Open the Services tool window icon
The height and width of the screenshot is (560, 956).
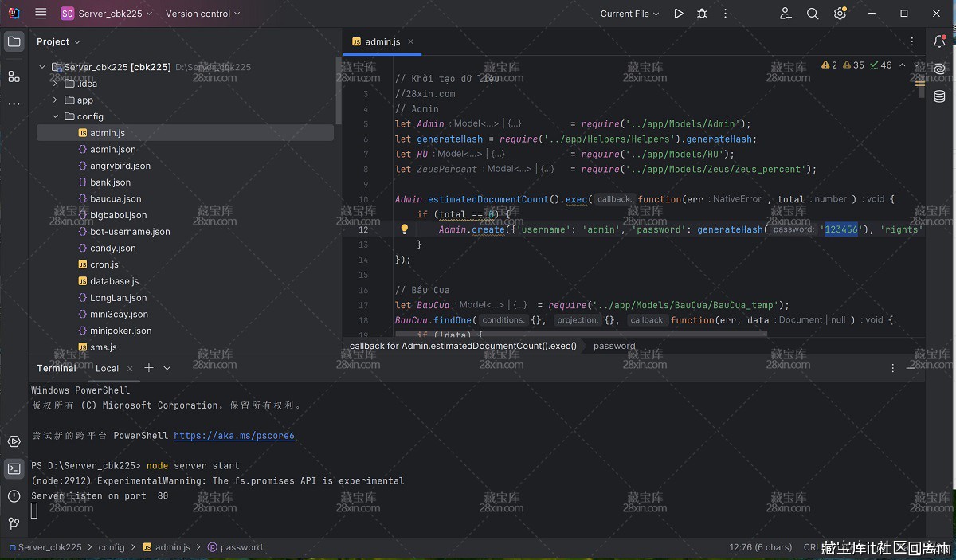[14, 441]
